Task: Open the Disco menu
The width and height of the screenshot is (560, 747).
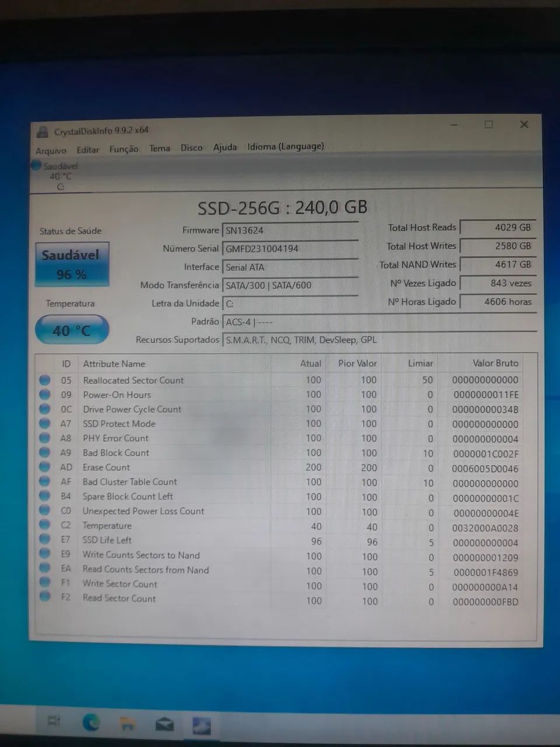Action: click(191, 148)
